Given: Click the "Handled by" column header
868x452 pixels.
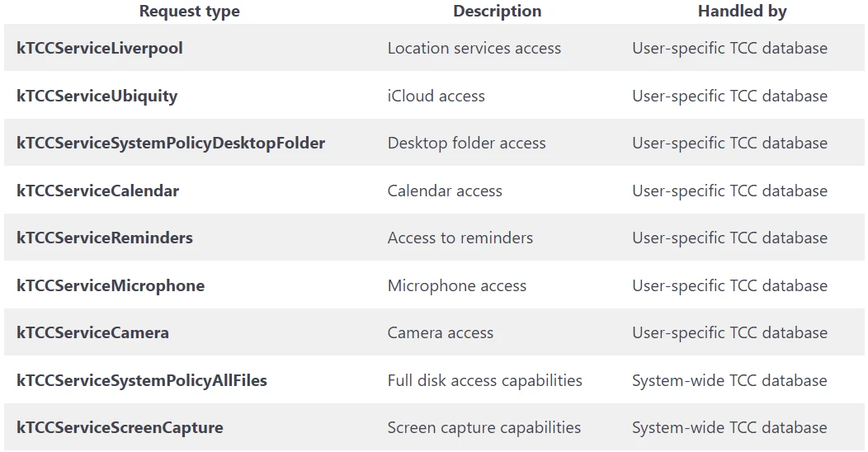Looking at the screenshot, I should click(743, 12).
